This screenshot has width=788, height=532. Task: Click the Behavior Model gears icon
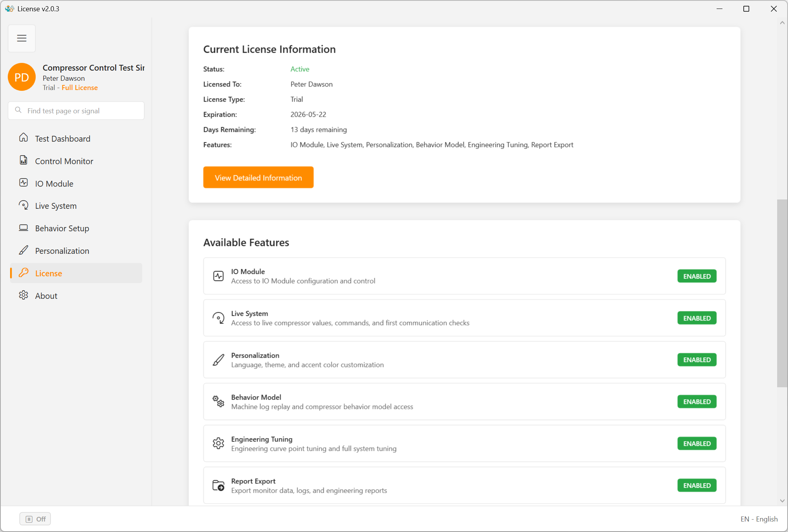tap(218, 402)
